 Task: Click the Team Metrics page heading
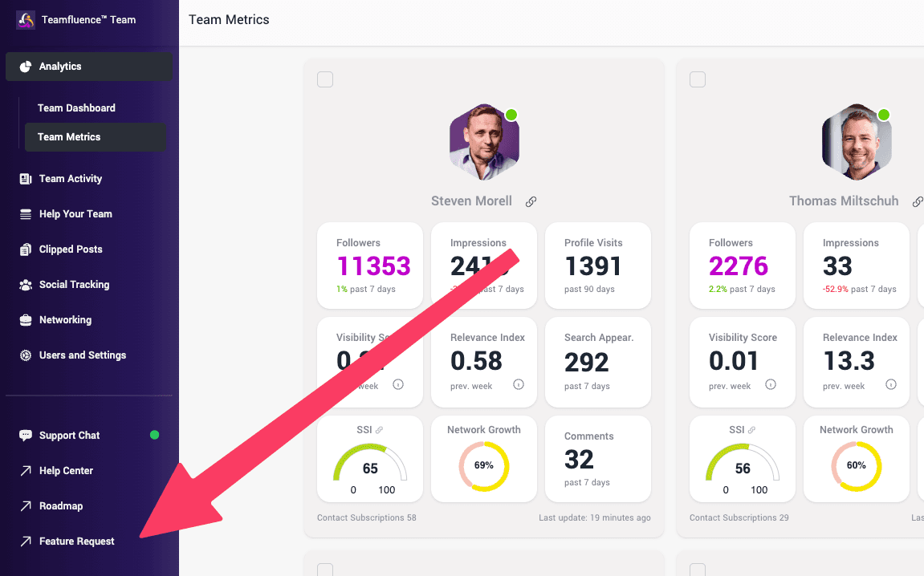229,19
